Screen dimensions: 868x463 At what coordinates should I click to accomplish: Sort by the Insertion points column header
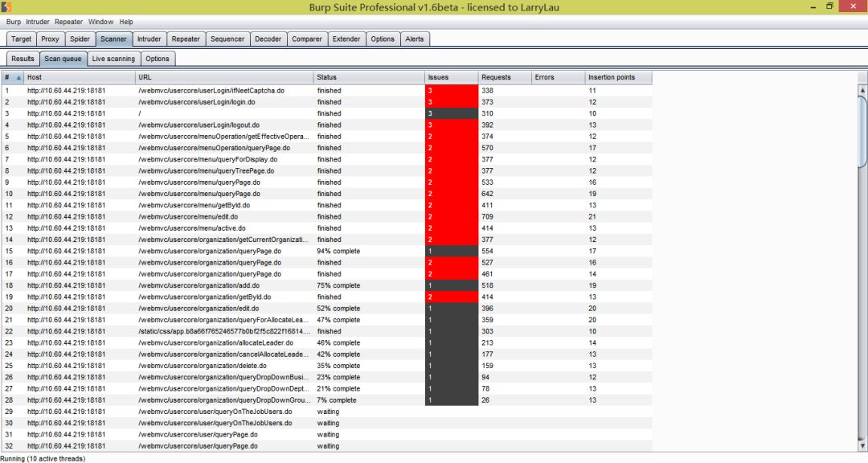pos(618,77)
